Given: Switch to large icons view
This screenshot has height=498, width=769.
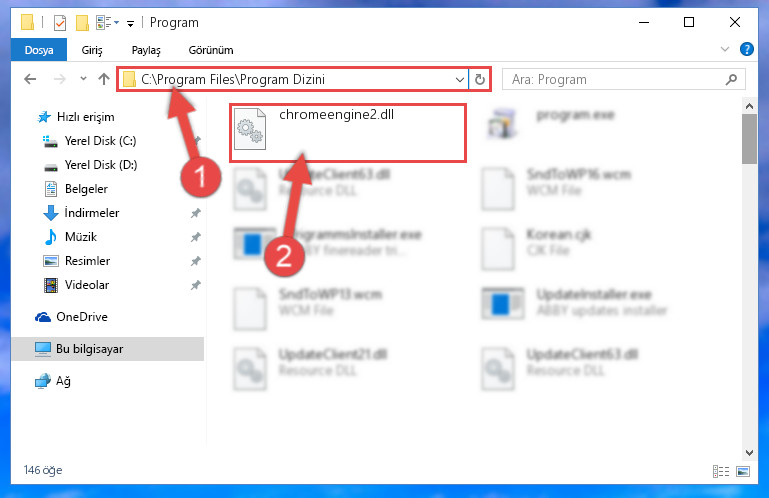Looking at the screenshot, I should coord(743,471).
